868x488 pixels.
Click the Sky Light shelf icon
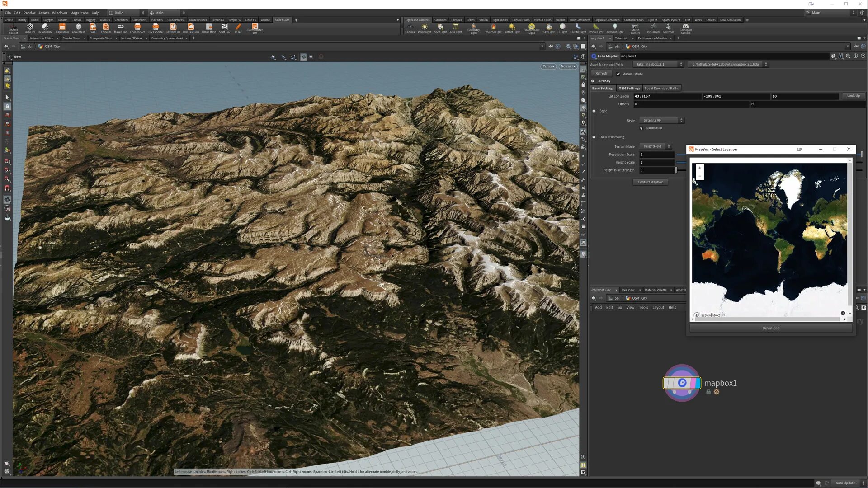548,28
